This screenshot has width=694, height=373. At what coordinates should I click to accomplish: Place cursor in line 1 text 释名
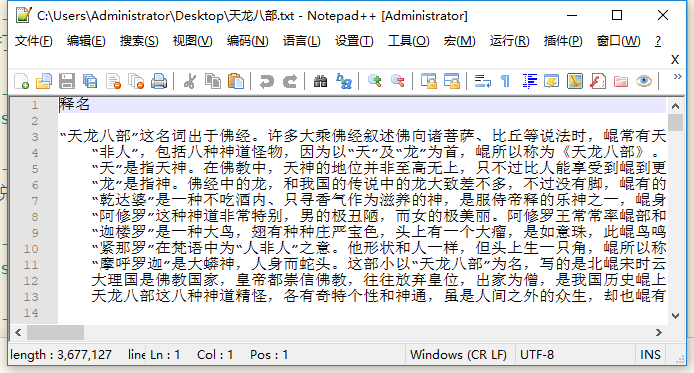pos(75,105)
